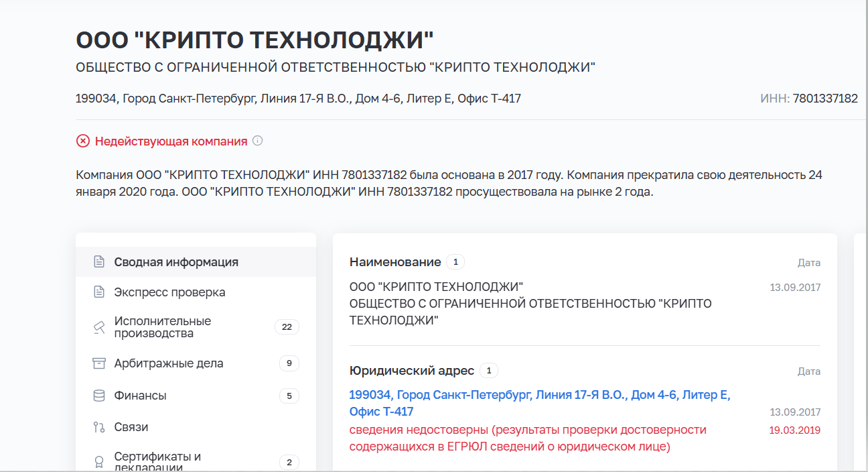
Task: Click the ИНН number 7801337182 in header
Action: 825,99
